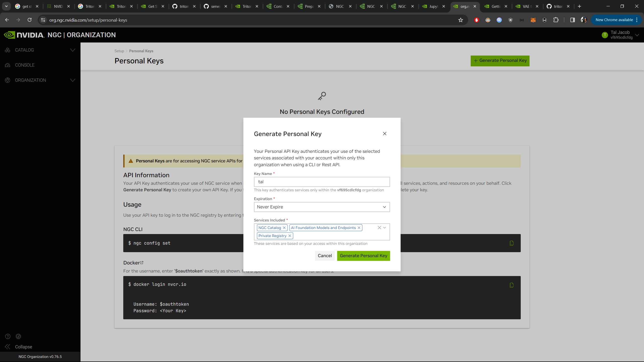Image resolution: width=644 pixels, height=362 pixels.
Task: Click the Key Name input field
Action: (322, 182)
